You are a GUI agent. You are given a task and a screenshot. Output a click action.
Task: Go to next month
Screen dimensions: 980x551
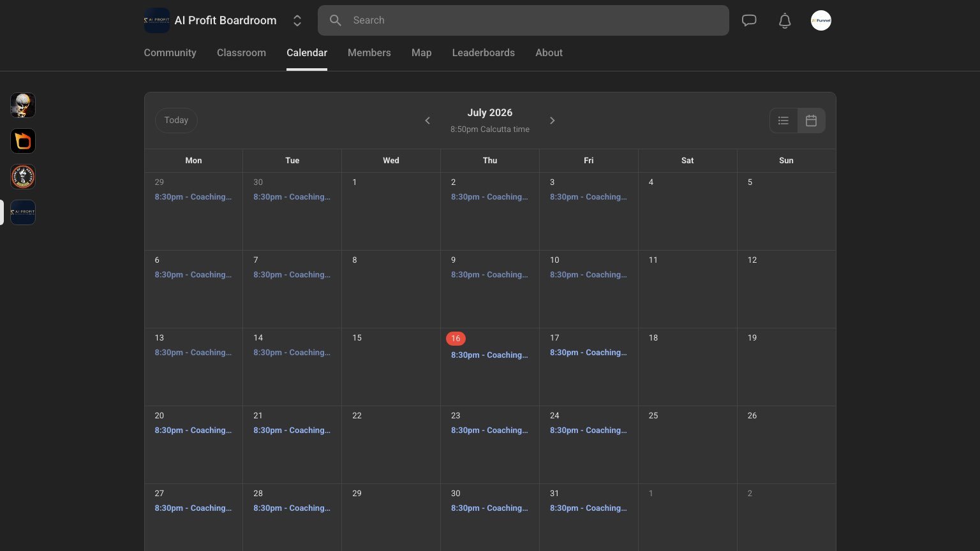pyautogui.click(x=553, y=121)
